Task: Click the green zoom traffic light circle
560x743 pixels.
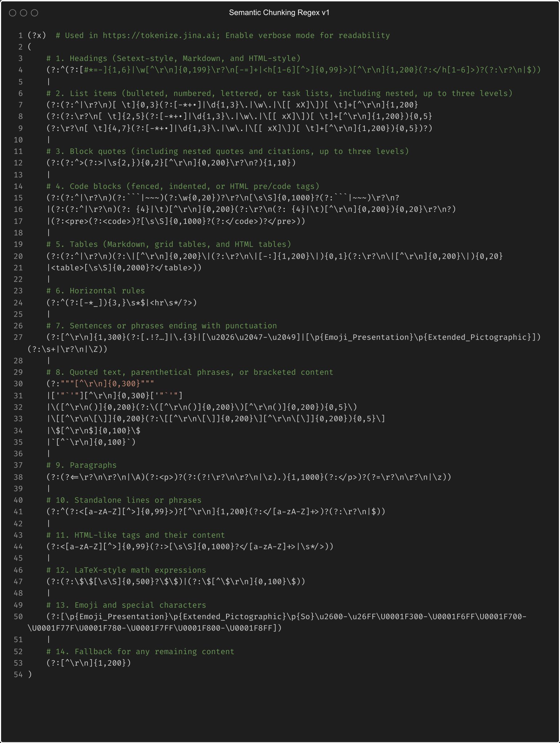Action: (34, 13)
